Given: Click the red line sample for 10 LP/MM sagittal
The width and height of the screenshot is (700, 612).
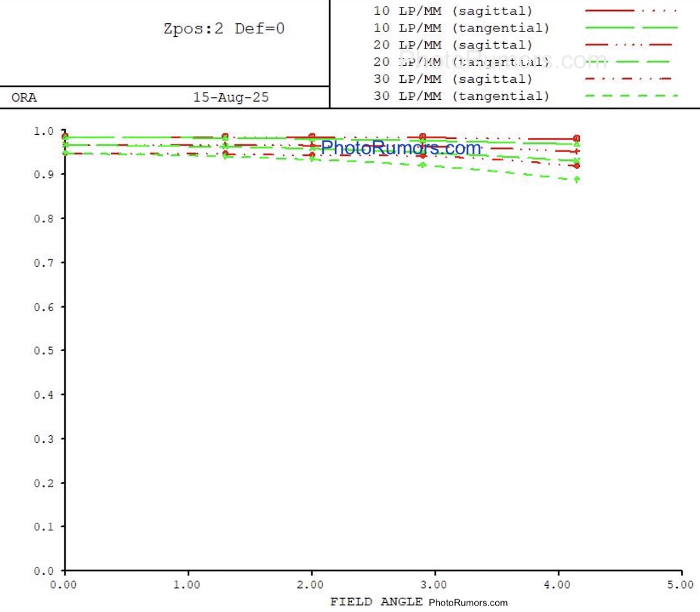Looking at the screenshot, I should [631, 11].
